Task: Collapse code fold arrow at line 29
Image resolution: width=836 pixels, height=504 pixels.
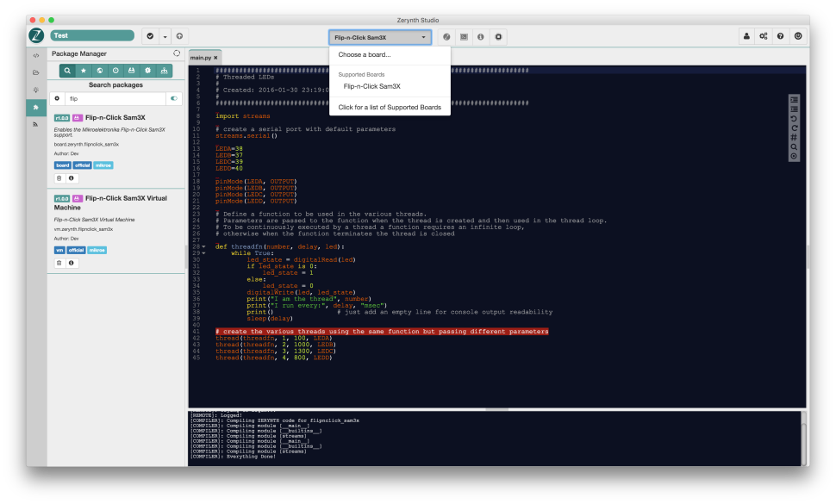Action: click(203, 253)
